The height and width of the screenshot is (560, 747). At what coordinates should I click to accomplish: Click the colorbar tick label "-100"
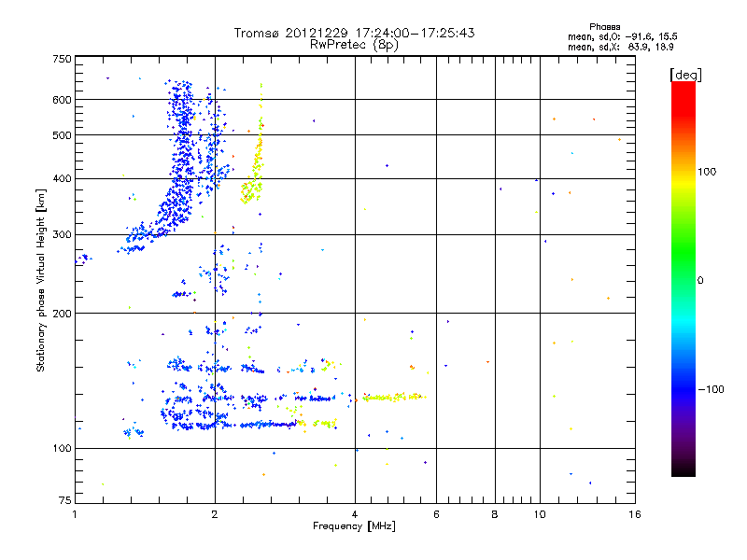(711, 389)
